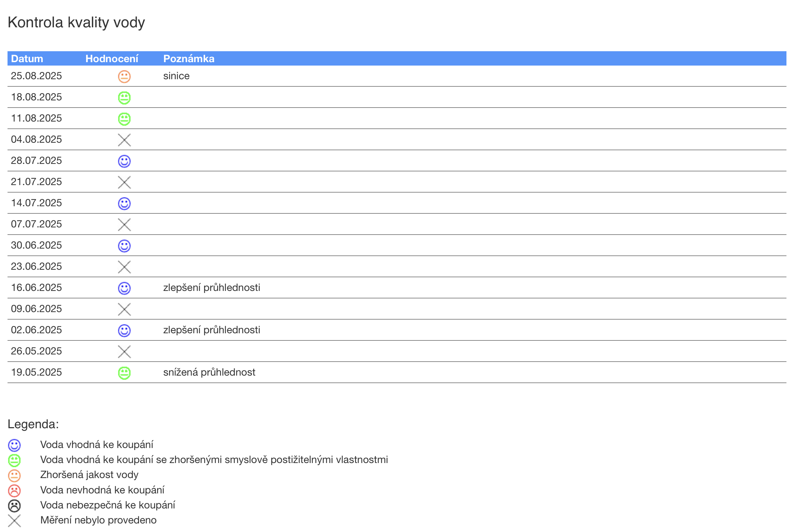Click the Hodnocení column header
The image size is (809, 532).
click(x=112, y=59)
